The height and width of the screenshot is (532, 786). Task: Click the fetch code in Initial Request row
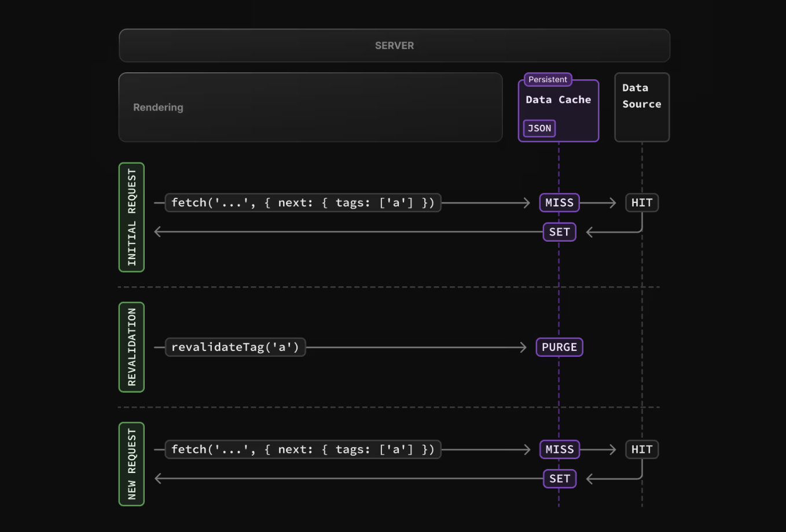[x=303, y=203]
